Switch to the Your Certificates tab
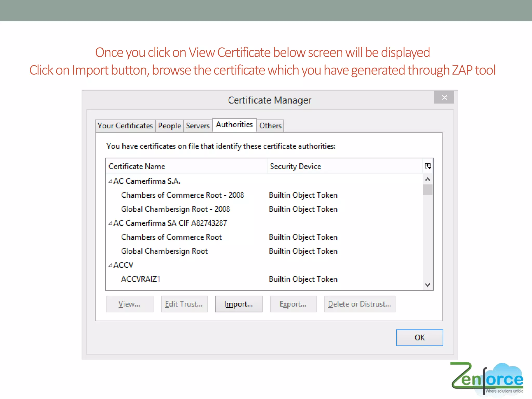 [x=125, y=126]
